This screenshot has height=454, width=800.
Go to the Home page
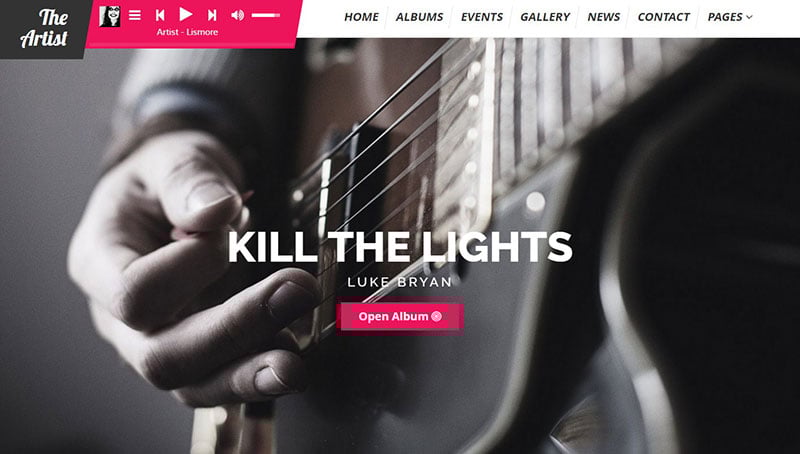click(361, 17)
